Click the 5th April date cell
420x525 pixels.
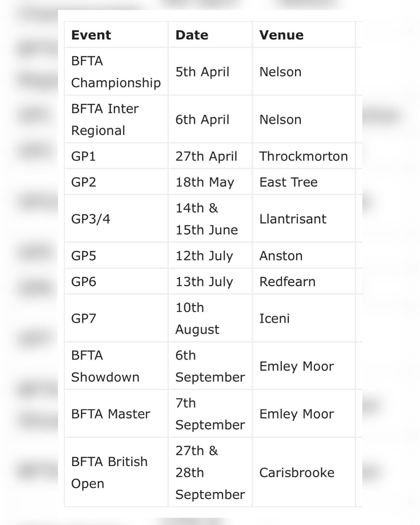pos(210,71)
